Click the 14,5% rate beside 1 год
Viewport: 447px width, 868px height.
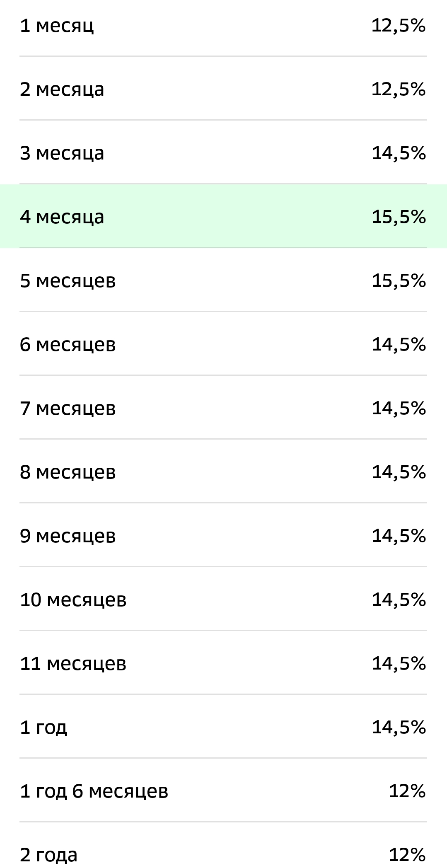click(399, 728)
